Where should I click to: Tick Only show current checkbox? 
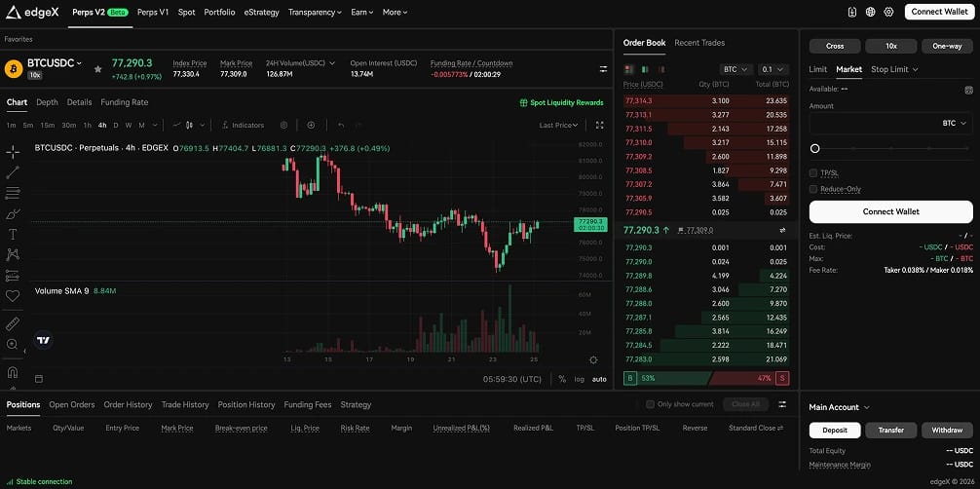pos(650,404)
